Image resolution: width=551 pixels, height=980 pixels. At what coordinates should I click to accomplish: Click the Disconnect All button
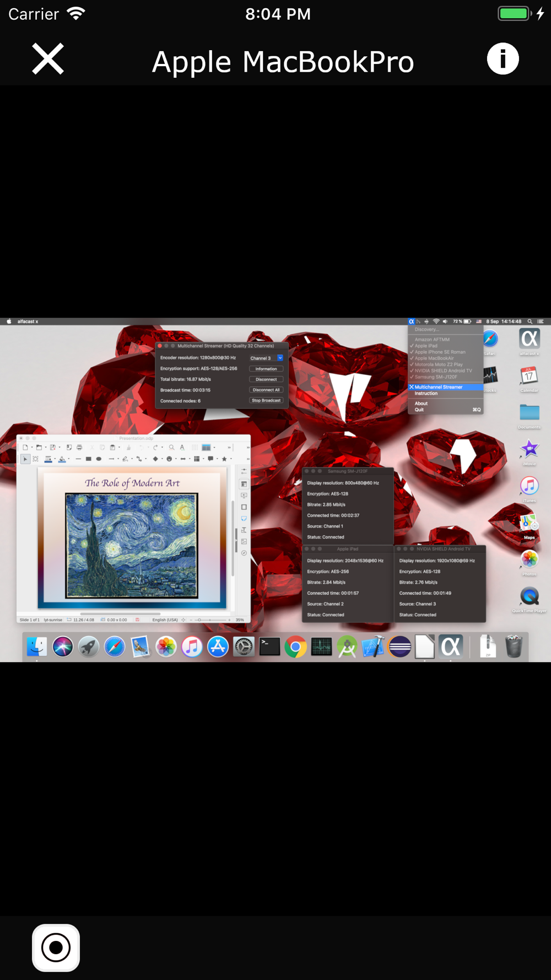tap(266, 390)
